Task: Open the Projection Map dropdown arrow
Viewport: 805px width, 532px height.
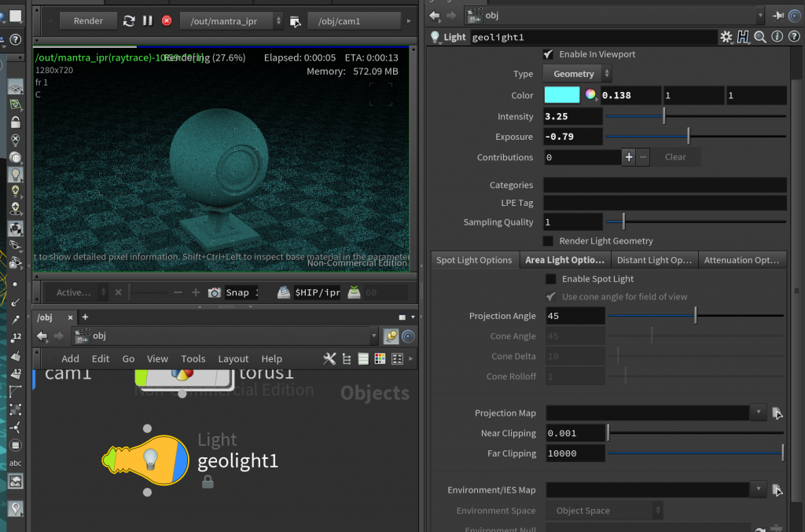Action: pos(757,413)
